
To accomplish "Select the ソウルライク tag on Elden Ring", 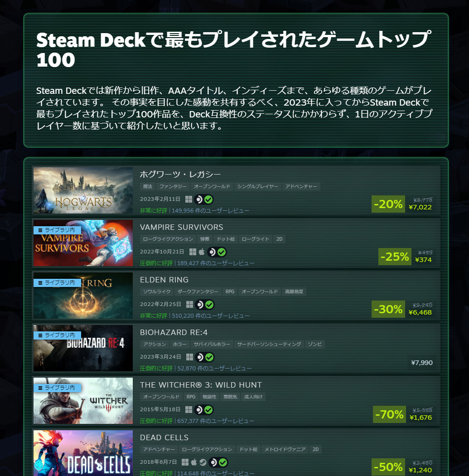I will 157,292.
